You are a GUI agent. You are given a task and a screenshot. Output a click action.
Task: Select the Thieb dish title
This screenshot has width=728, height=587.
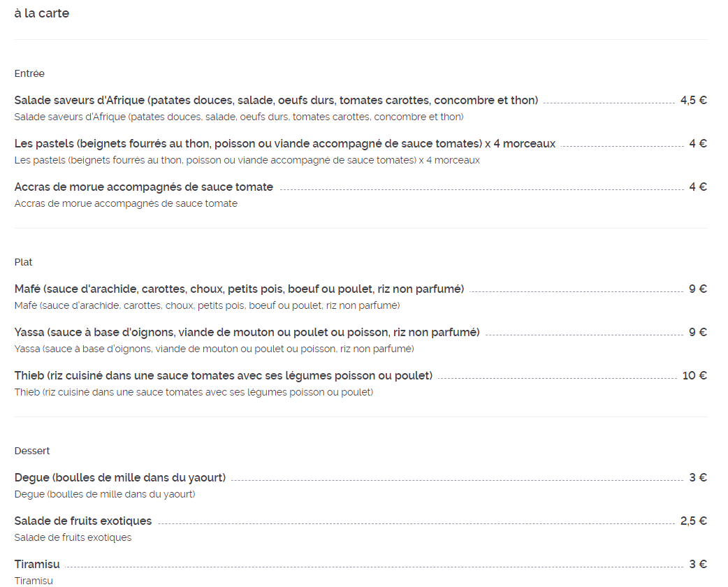[224, 375]
